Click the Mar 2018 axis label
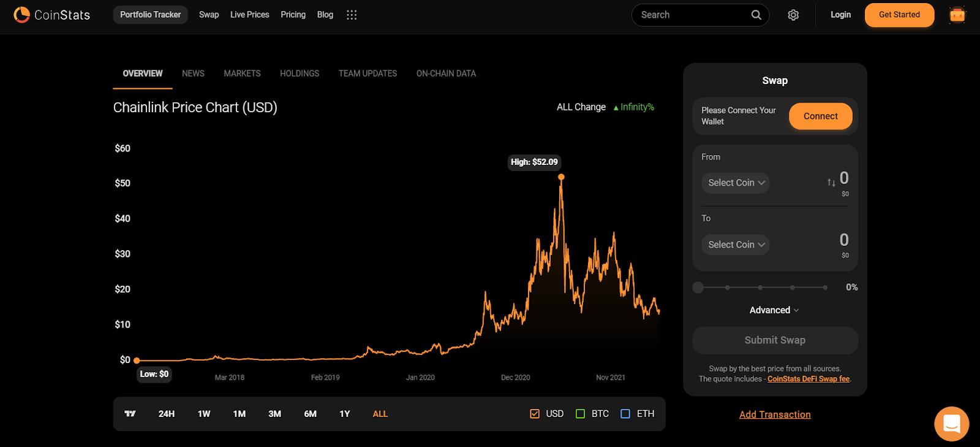The image size is (980, 447). point(230,378)
